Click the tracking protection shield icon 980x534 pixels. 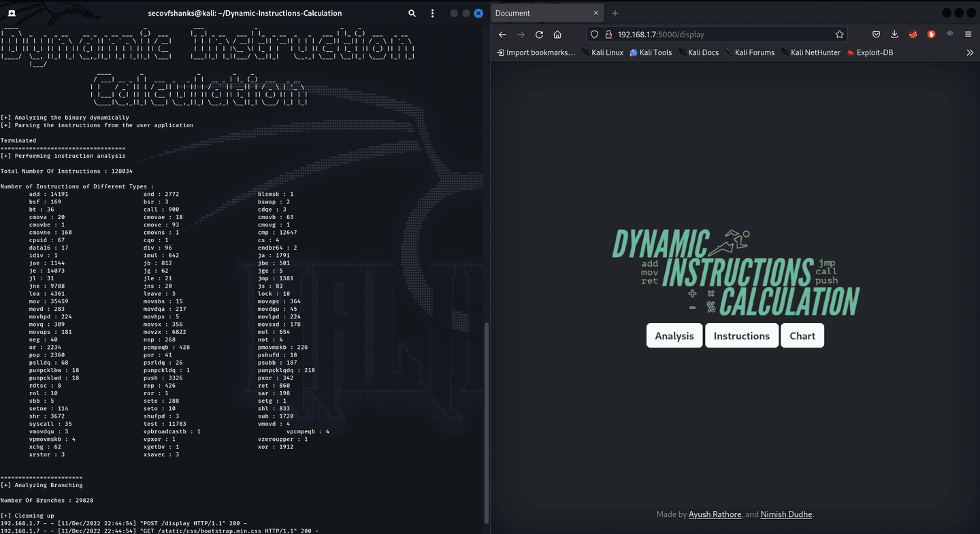point(595,35)
